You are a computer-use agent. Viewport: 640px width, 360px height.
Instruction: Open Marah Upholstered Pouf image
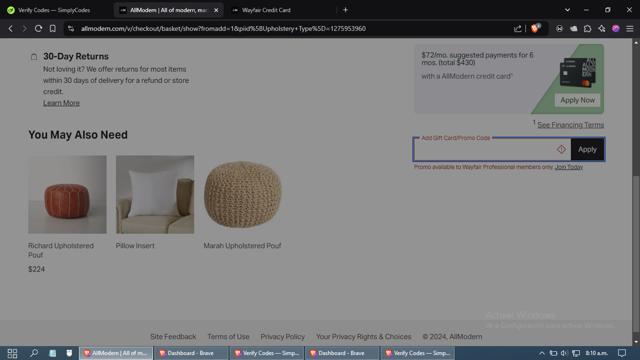pyautogui.click(x=243, y=194)
